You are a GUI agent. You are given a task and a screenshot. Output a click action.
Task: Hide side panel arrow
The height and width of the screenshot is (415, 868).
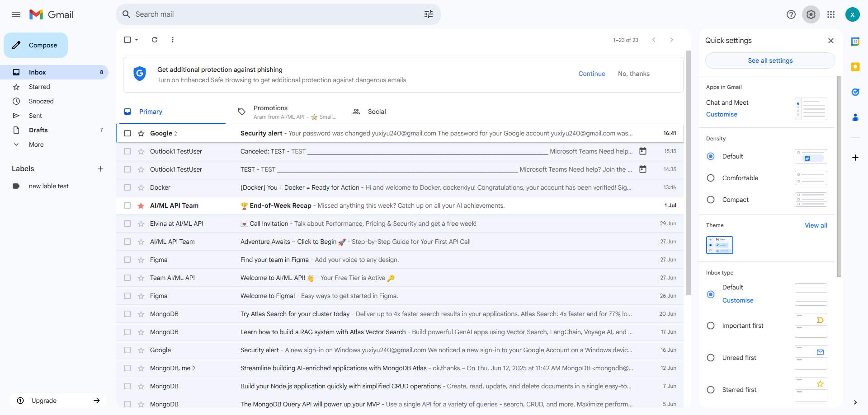click(855, 402)
